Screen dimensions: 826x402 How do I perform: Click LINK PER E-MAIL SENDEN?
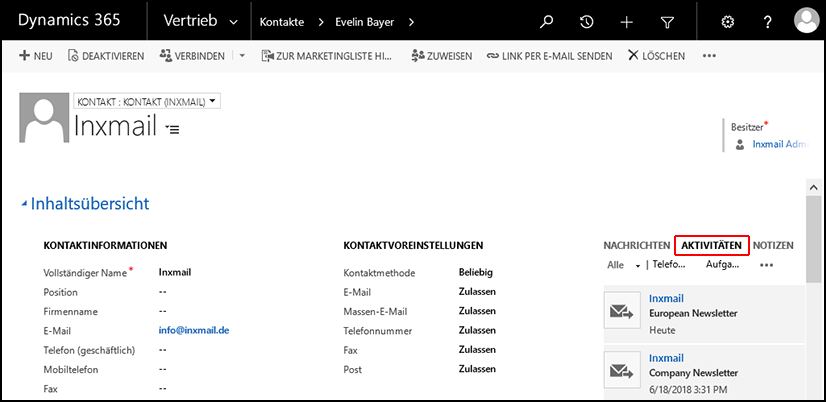[x=549, y=56]
